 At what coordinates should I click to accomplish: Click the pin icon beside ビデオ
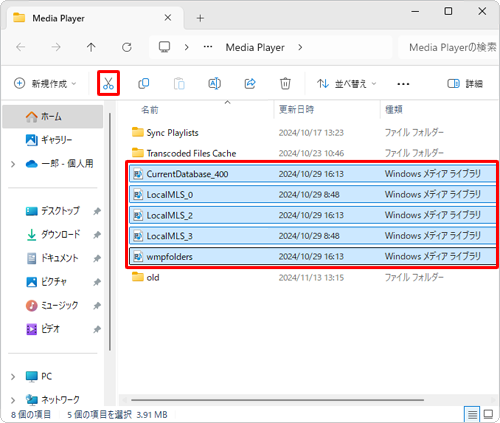(97, 330)
